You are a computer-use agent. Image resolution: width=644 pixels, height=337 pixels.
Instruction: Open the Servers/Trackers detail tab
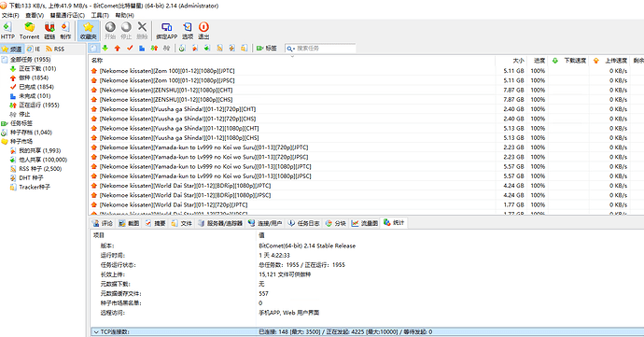coord(220,223)
